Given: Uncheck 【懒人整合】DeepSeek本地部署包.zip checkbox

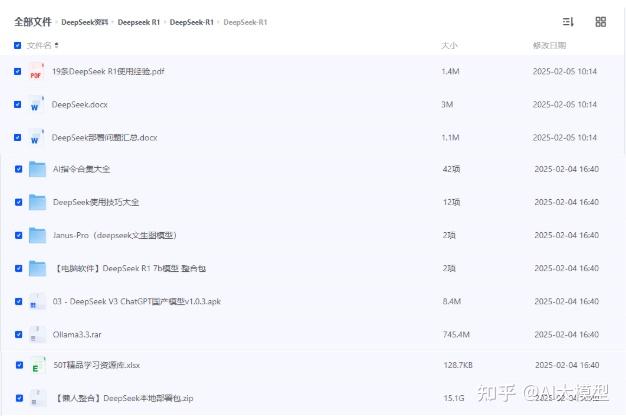Looking at the screenshot, I should 20,398.
